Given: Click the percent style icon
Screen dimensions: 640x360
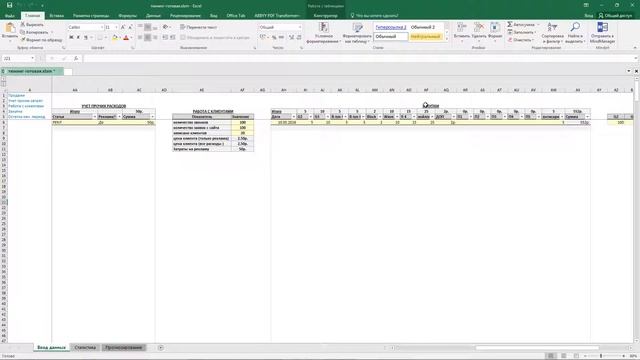Looking at the screenshot, I should pyautogui.click(x=274, y=38).
